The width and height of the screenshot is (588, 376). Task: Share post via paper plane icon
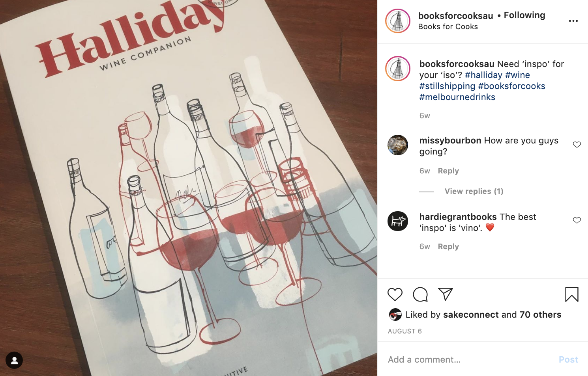(445, 294)
